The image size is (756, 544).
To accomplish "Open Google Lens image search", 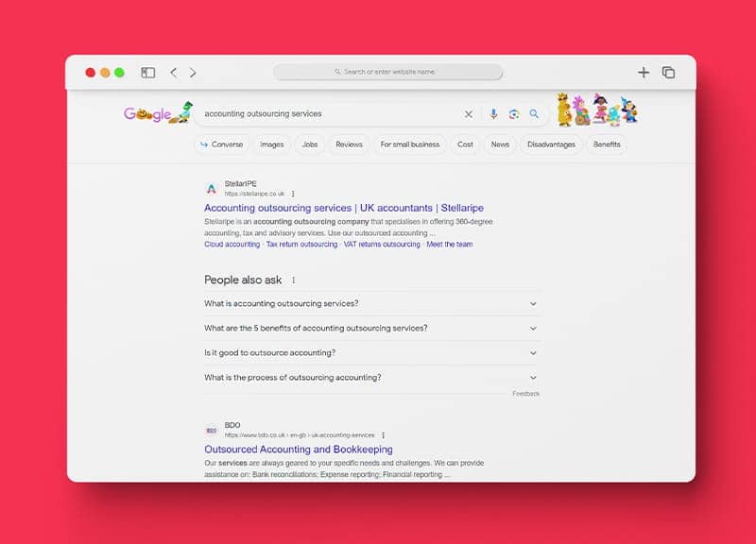I will (514, 114).
